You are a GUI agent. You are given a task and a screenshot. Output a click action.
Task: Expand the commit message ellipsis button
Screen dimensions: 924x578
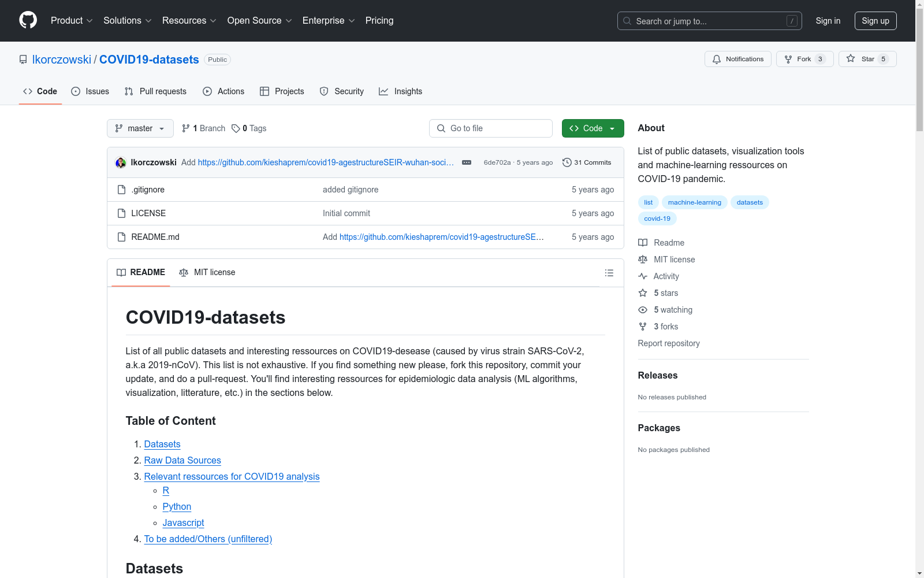tap(467, 162)
